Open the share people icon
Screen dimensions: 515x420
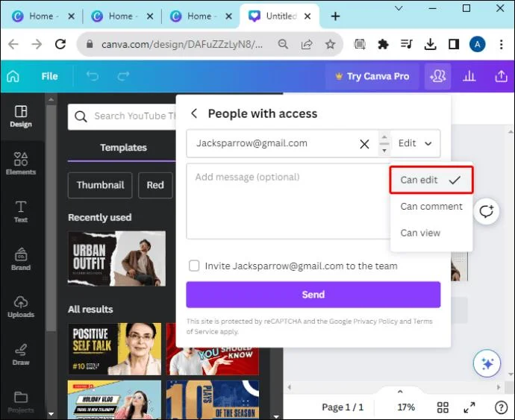point(438,77)
